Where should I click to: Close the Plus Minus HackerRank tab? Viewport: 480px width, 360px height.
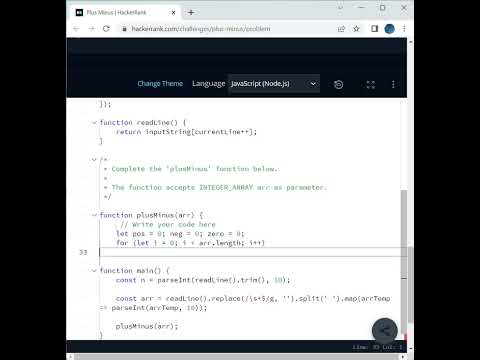(x=173, y=13)
